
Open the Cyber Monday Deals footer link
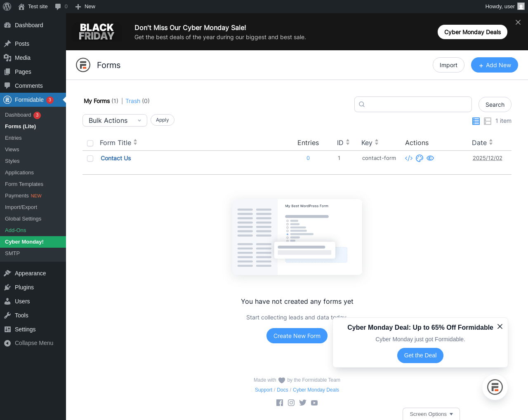click(316, 390)
